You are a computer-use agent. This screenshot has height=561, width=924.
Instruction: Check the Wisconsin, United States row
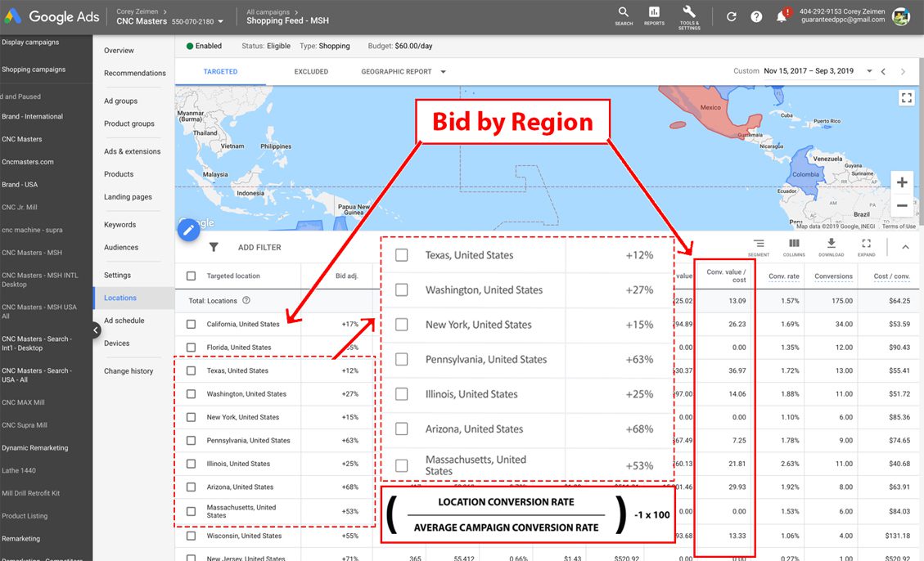point(191,536)
